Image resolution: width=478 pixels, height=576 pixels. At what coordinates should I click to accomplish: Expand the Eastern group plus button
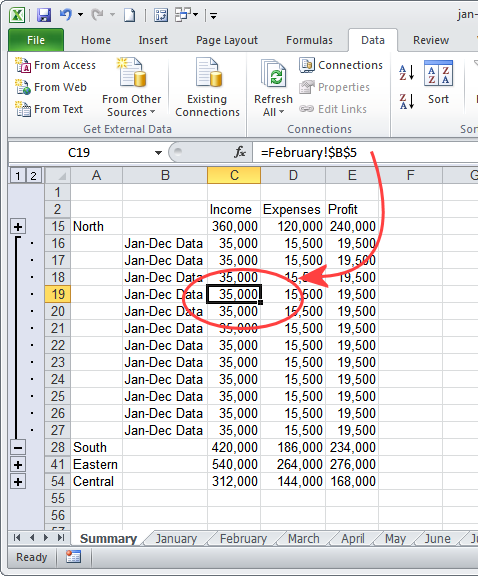[18, 465]
